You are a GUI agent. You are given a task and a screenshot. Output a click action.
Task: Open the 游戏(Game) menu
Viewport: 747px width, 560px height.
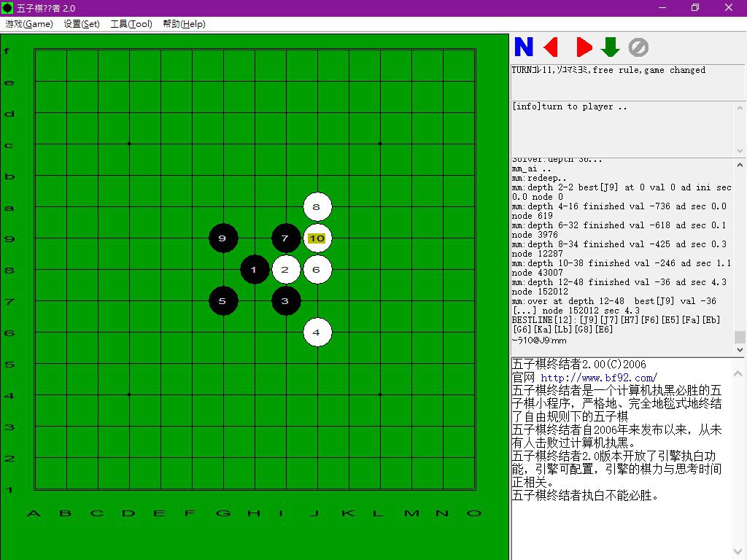pyautogui.click(x=29, y=24)
